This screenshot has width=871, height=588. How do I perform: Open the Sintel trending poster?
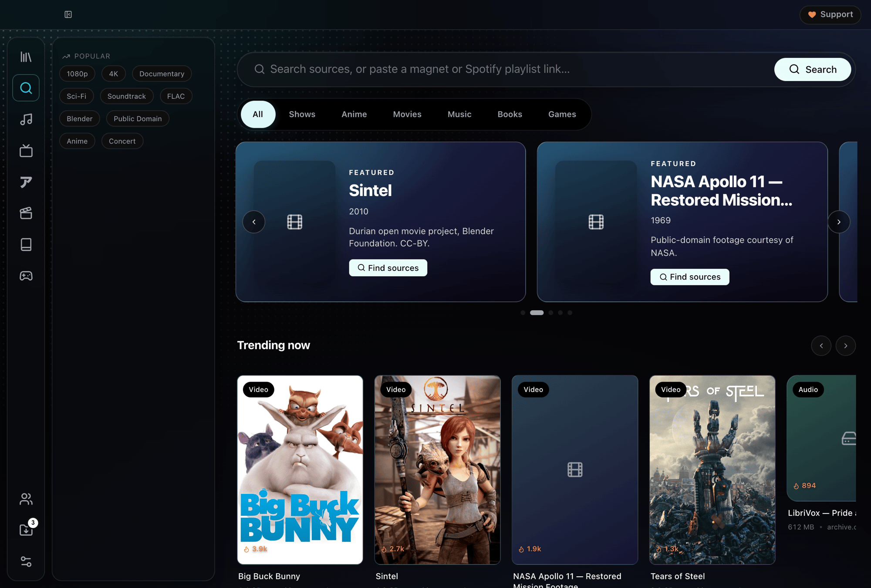coord(438,470)
